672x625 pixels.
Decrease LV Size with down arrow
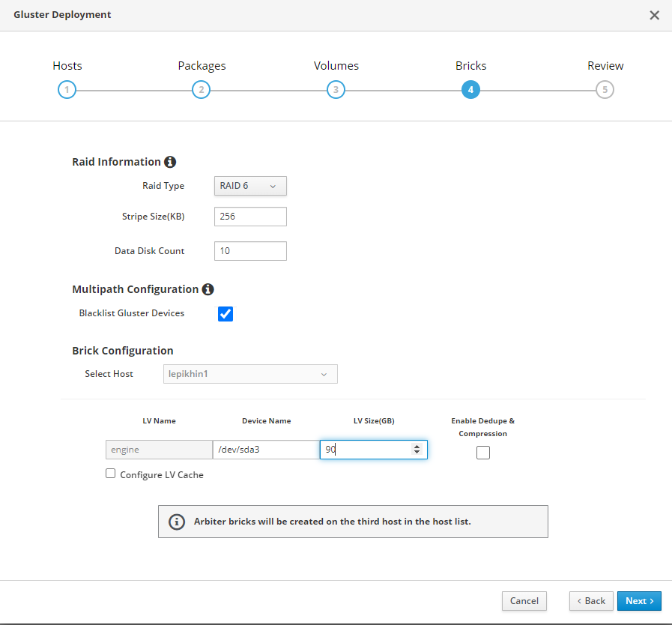tap(417, 452)
